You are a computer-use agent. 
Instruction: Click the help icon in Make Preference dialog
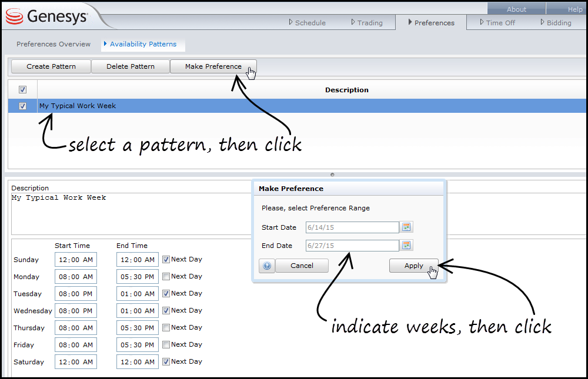coord(267,266)
